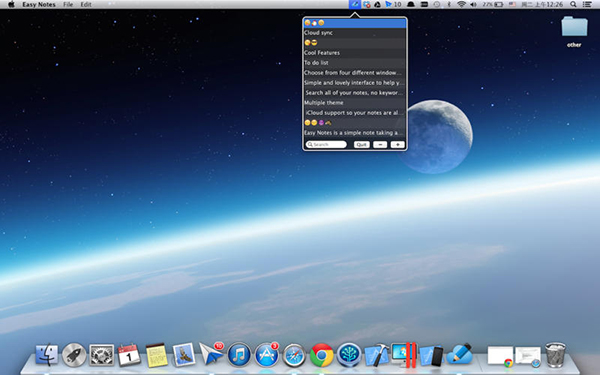The image size is (600, 375).
Task: Open System Preferences from the Dock
Action: (102, 355)
